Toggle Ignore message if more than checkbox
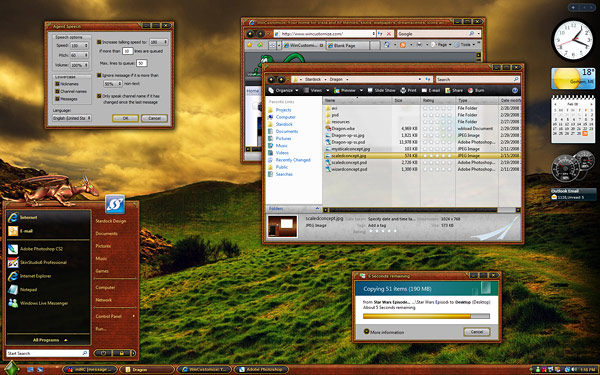 click(99, 75)
